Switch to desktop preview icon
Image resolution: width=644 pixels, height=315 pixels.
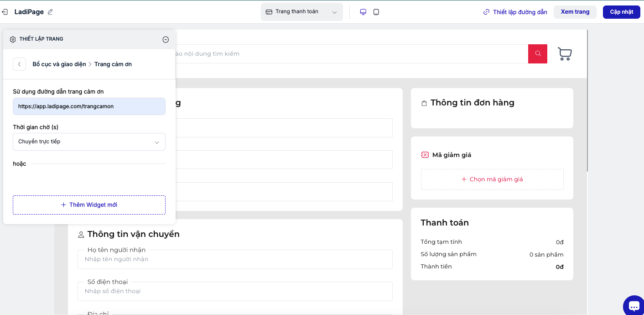363,12
